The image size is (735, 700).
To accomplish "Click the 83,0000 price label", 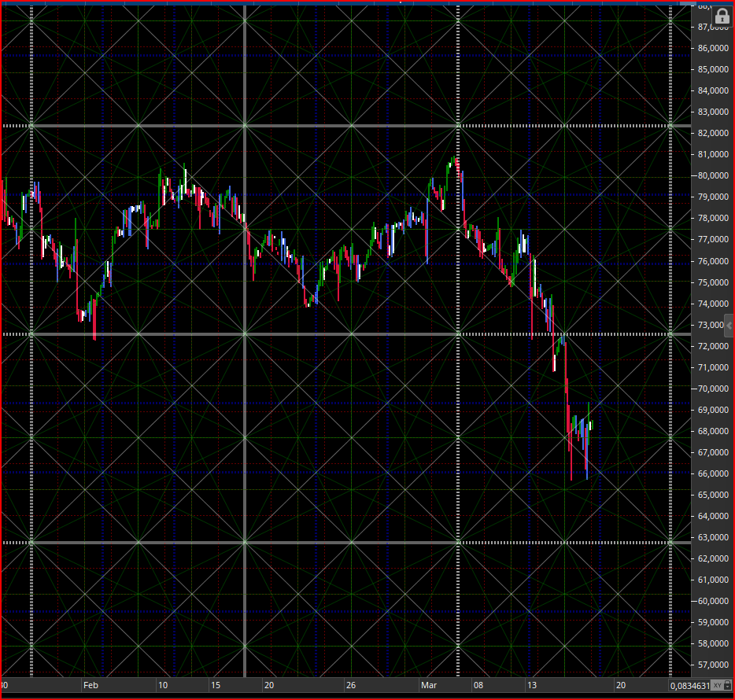I will point(713,112).
